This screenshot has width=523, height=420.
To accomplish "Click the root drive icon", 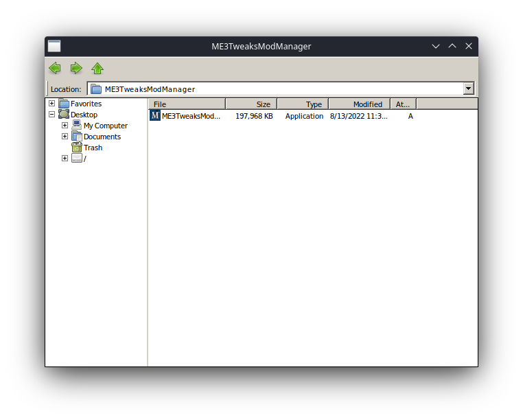I will point(77,158).
